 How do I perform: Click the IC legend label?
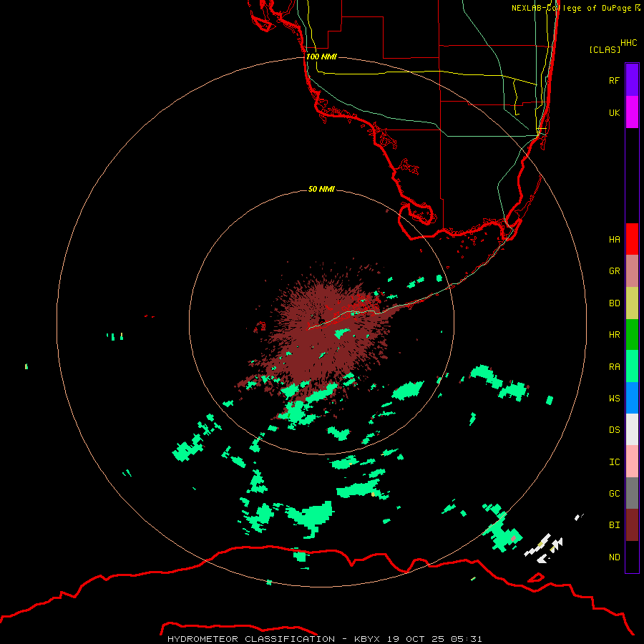[614, 462]
